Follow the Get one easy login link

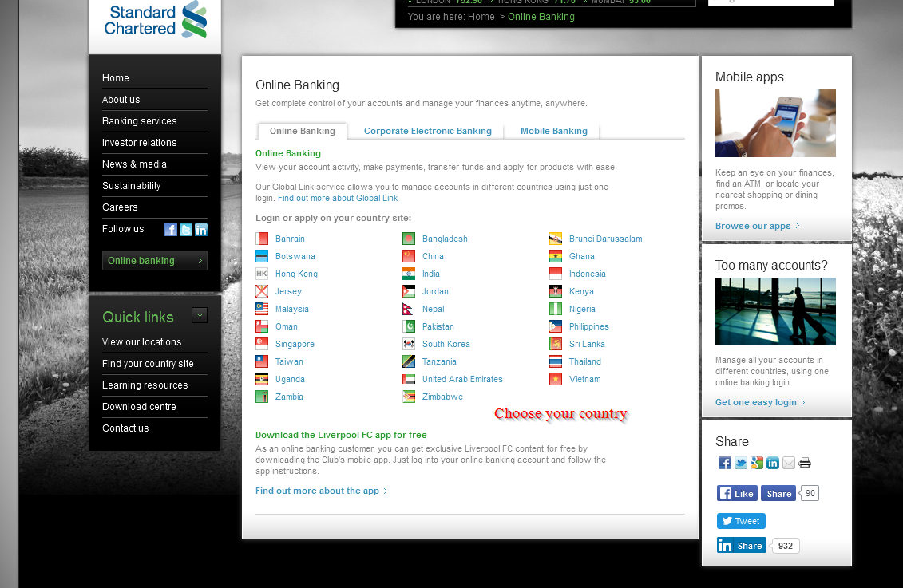point(760,402)
